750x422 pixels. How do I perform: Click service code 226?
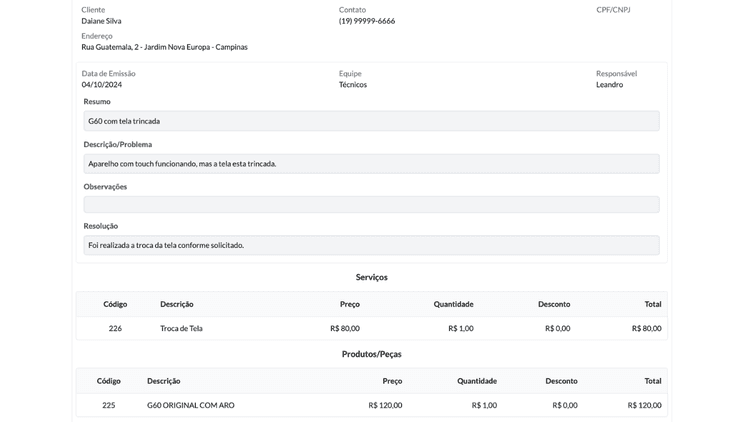tap(115, 328)
